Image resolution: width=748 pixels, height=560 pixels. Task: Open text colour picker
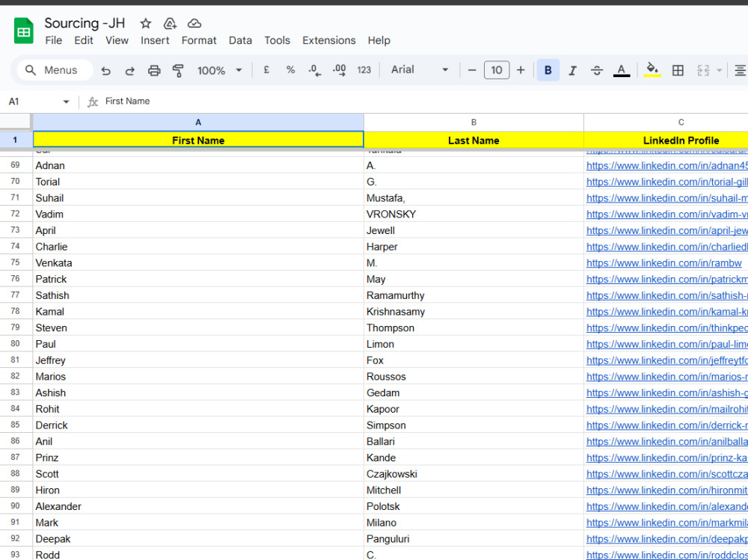(x=621, y=70)
